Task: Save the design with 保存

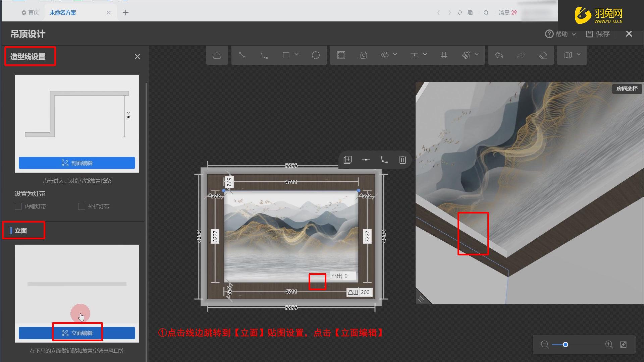Action: click(x=598, y=34)
